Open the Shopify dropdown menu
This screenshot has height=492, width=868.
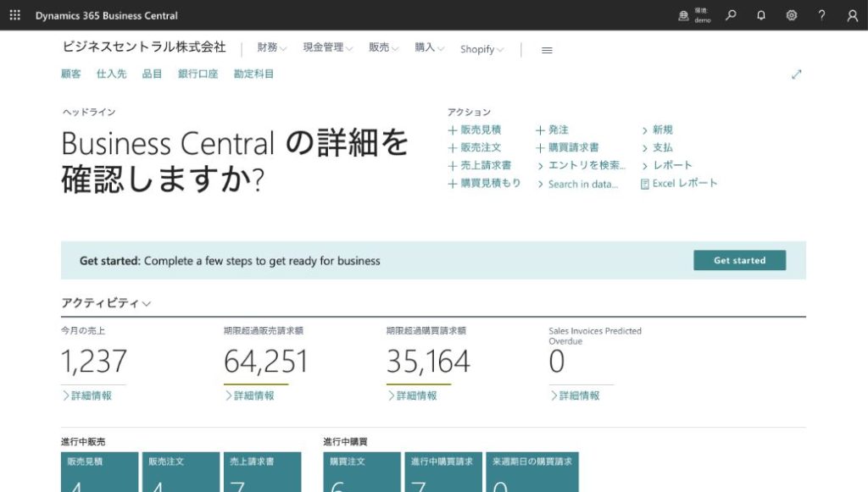[481, 49]
